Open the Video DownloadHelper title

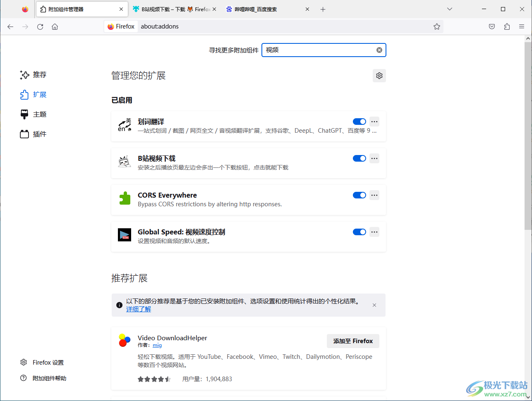pos(173,338)
